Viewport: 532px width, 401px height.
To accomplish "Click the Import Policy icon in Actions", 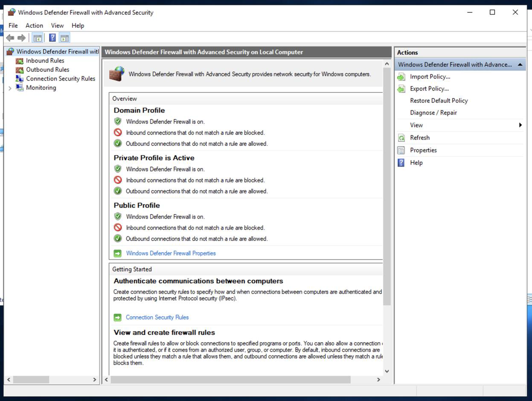I will [401, 77].
